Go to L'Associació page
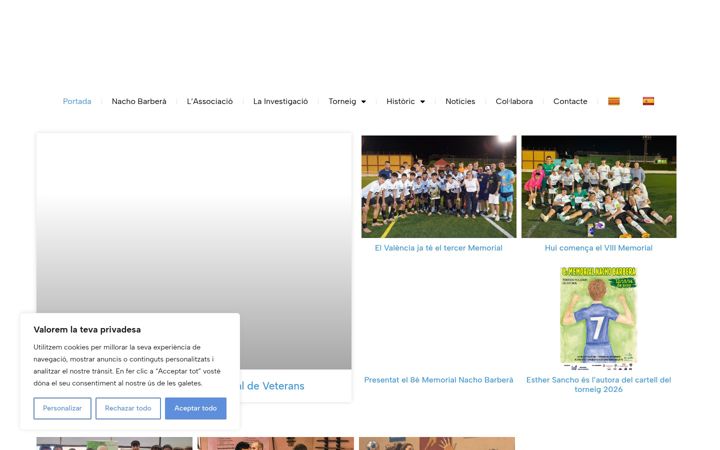 209,101
